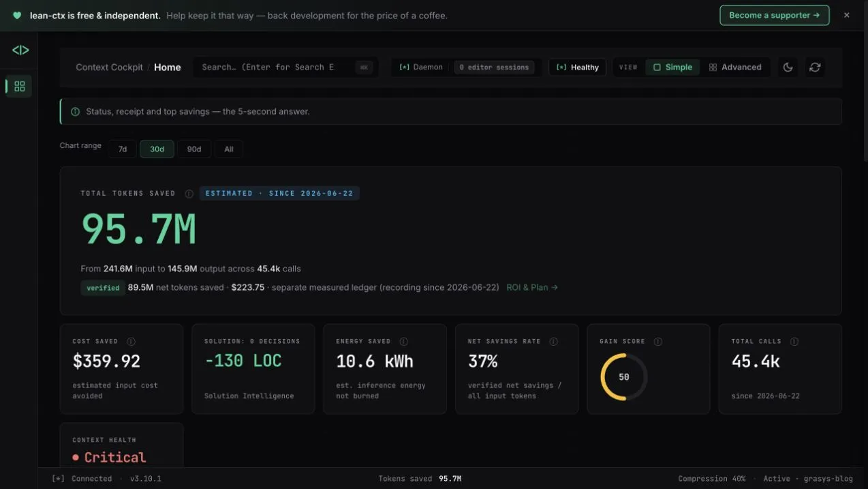Click the 10.6 kWh energy value

tap(375, 361)
